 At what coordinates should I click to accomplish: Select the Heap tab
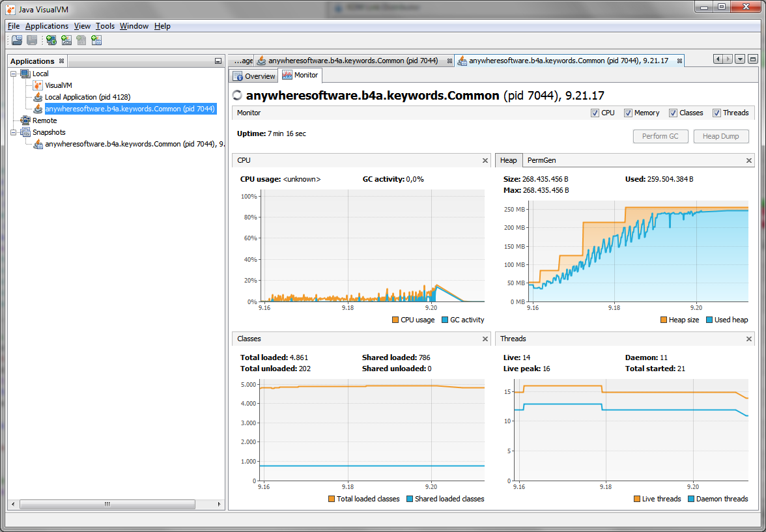coord(509,160)
